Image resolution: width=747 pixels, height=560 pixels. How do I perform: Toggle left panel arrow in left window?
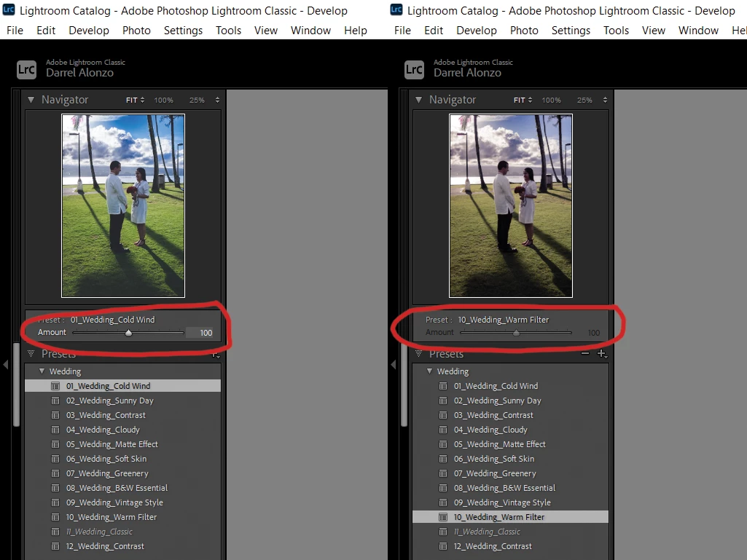click(6, 365)
